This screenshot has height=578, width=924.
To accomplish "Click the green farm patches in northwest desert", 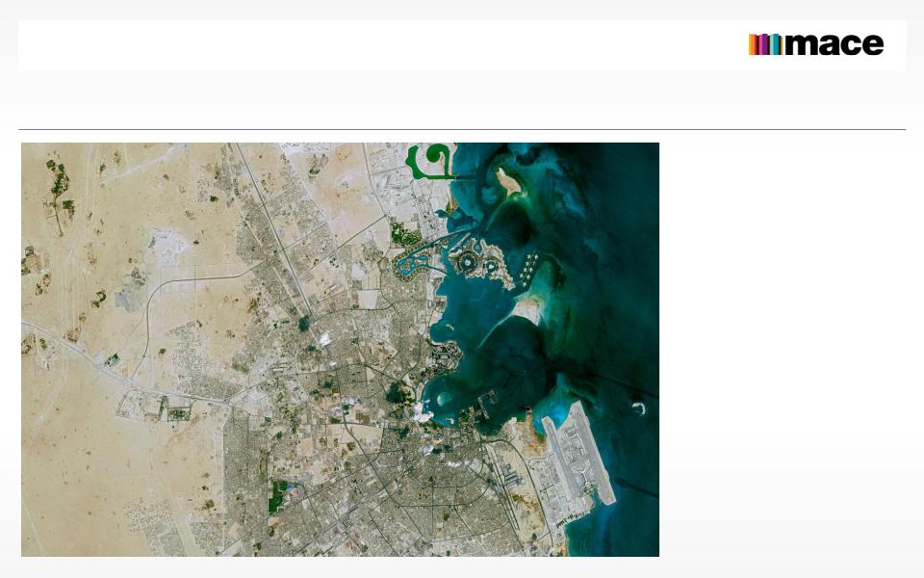I will click(60, 192).
